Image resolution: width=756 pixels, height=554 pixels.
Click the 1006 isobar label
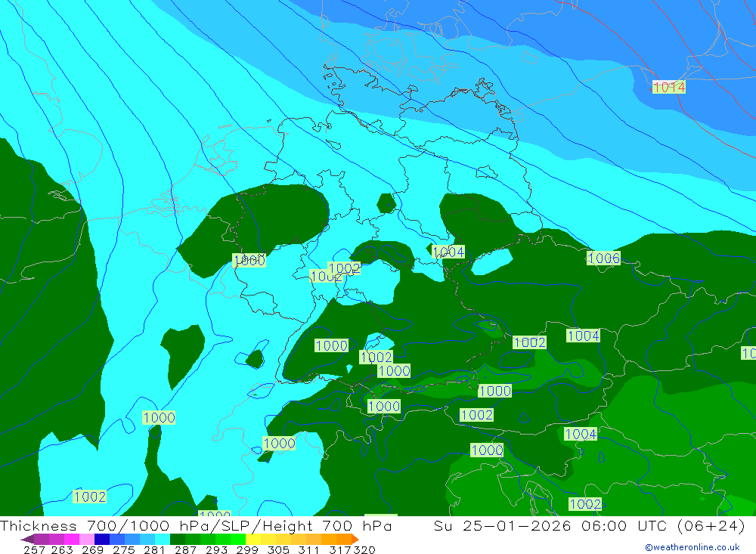tap(604, 258)
